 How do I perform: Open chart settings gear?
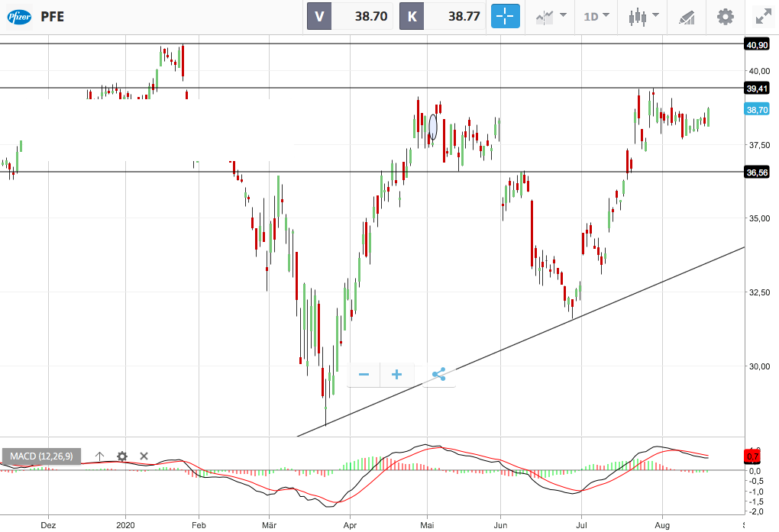(x=726, y=17)
